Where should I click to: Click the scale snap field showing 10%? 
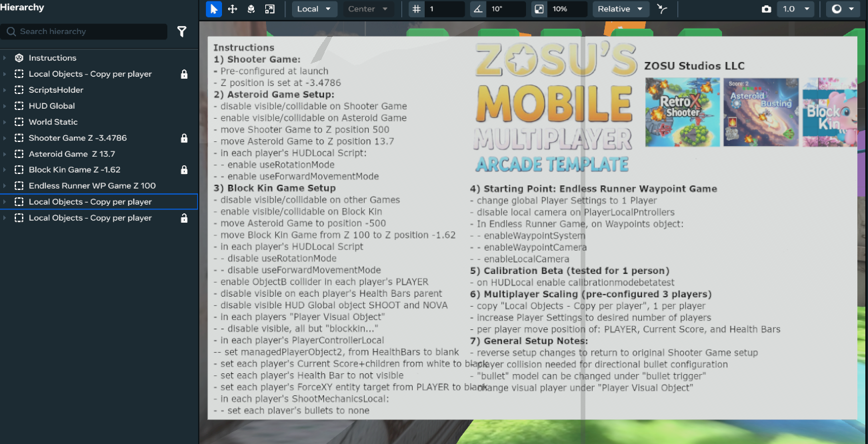tap(568, 9)
